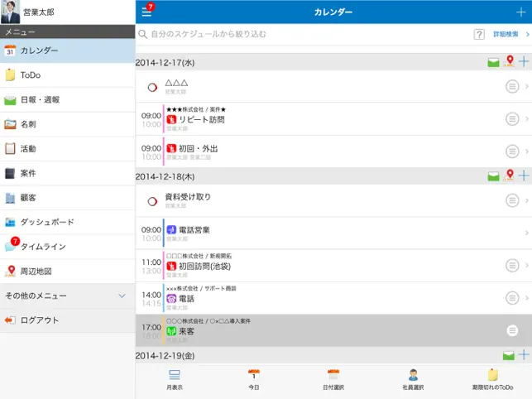Open 詳細検索 advanced search link
532x399 pixels.
tap(506, 34)
